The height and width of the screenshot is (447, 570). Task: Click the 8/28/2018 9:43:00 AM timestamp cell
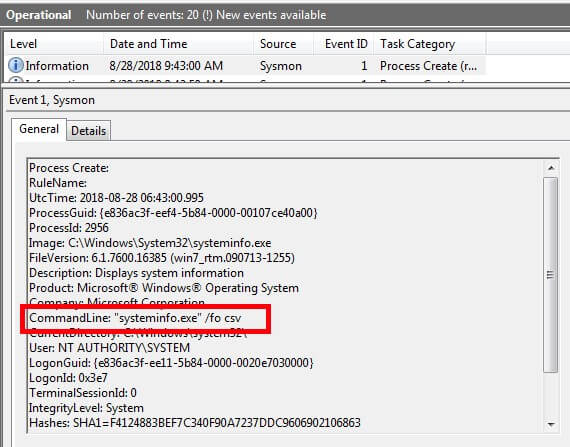pyautogui.click(x=166, y=66)
